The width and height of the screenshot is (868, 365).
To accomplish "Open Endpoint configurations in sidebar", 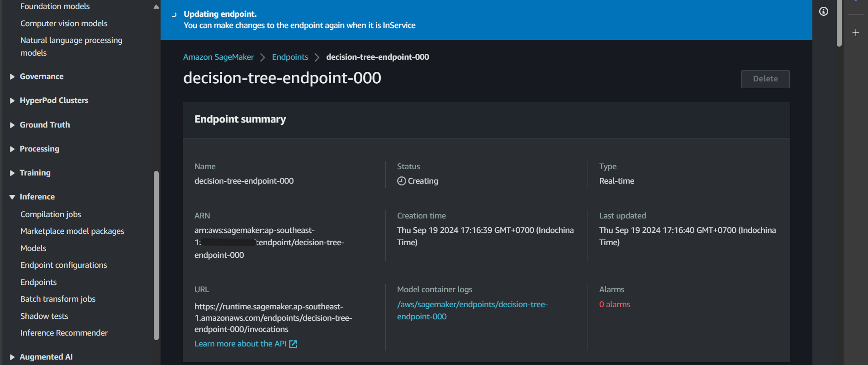I will click(x=63, y=265).
